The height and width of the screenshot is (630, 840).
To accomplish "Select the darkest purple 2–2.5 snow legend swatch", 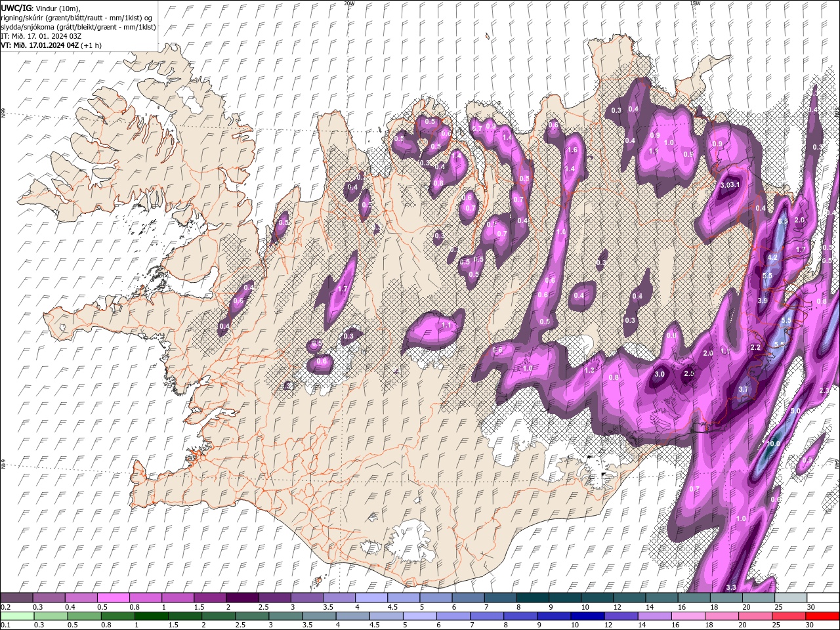I will (x=241, y=598).
